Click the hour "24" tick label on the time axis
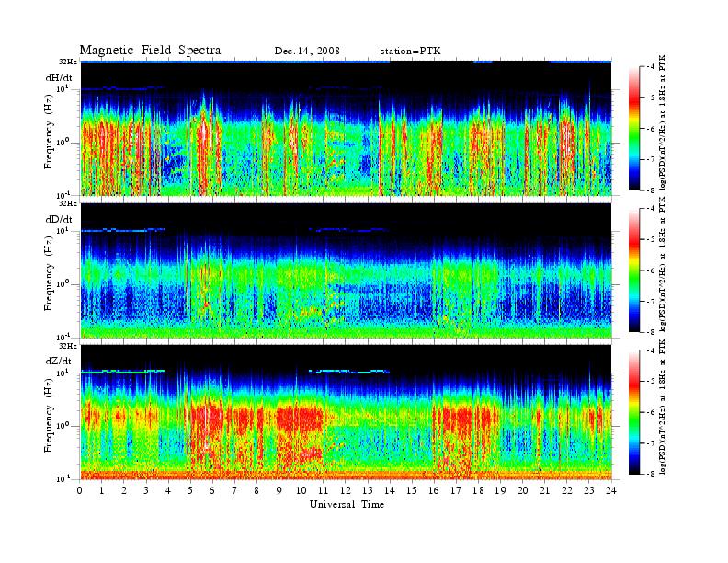The width and height of the screenshot is (728, 563). [x=611, y=490]
